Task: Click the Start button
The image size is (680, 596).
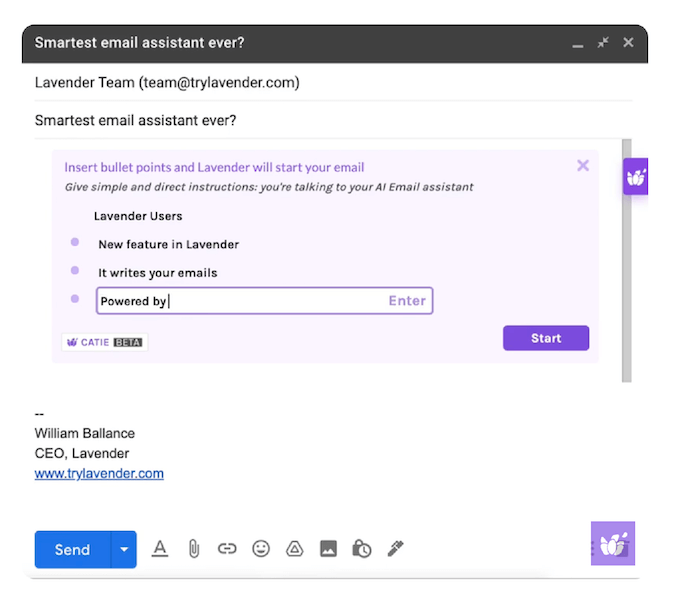Action: [x=546, y=338]
